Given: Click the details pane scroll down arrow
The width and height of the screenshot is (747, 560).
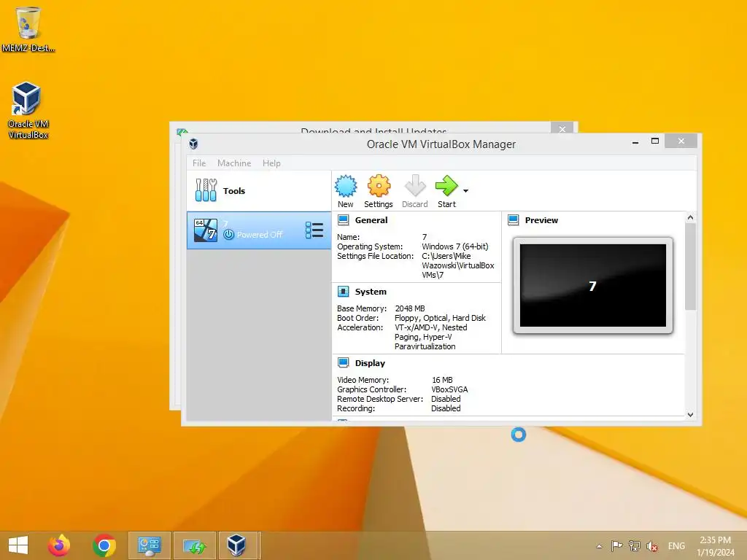Looking at the screenshot, I should [690, 415].
